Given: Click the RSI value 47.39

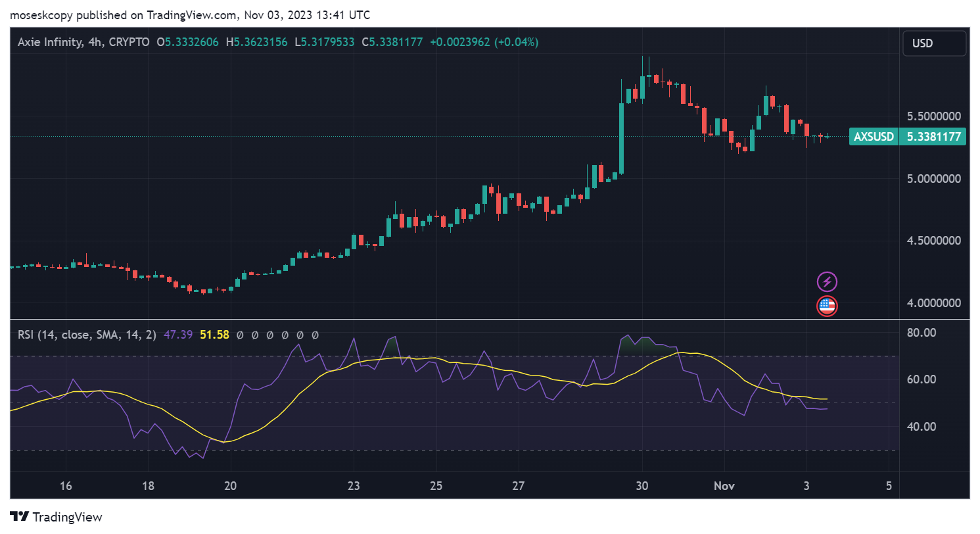Looking at the screenshot, I should 177,335.
